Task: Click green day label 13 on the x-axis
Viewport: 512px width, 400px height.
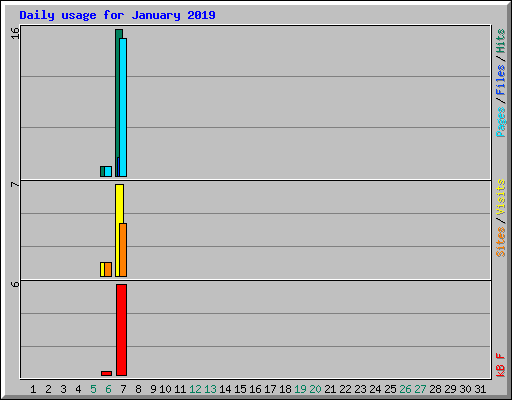Action: click(210, 389)
